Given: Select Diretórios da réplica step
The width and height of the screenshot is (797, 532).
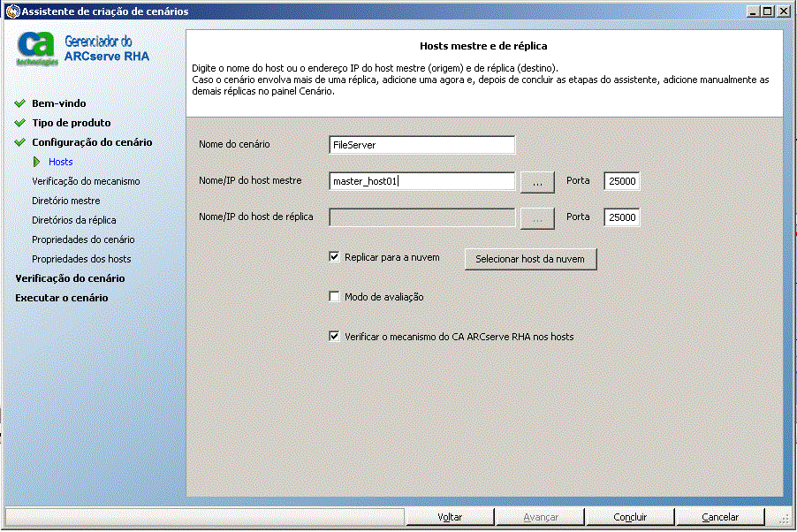Looking at the screenshot, I should 74,220.
